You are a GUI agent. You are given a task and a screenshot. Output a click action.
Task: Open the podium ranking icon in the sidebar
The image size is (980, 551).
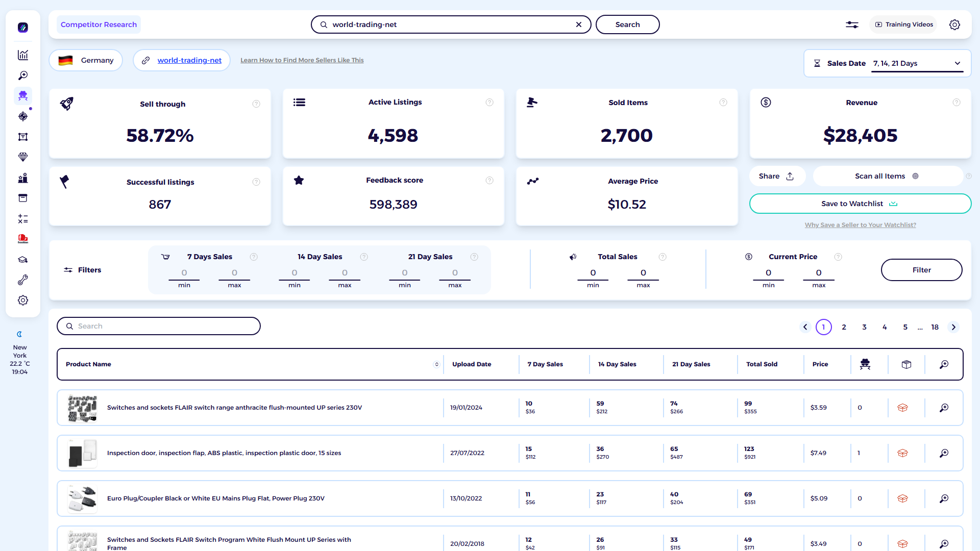[23, 178]
